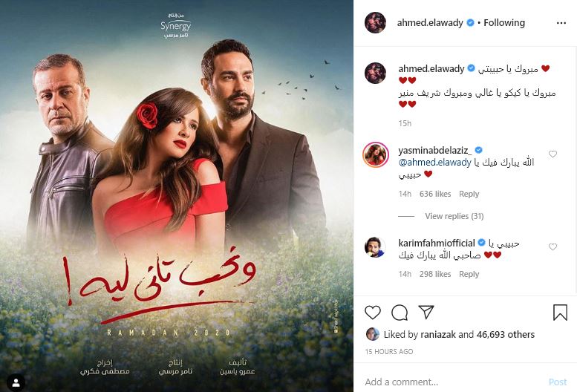The image size is (577, 392).
Task: View 298 likes on comment
Action: click(435, 274)
